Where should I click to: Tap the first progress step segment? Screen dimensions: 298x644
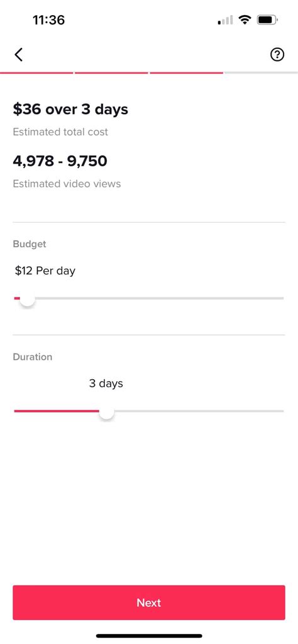coord(36,73)
